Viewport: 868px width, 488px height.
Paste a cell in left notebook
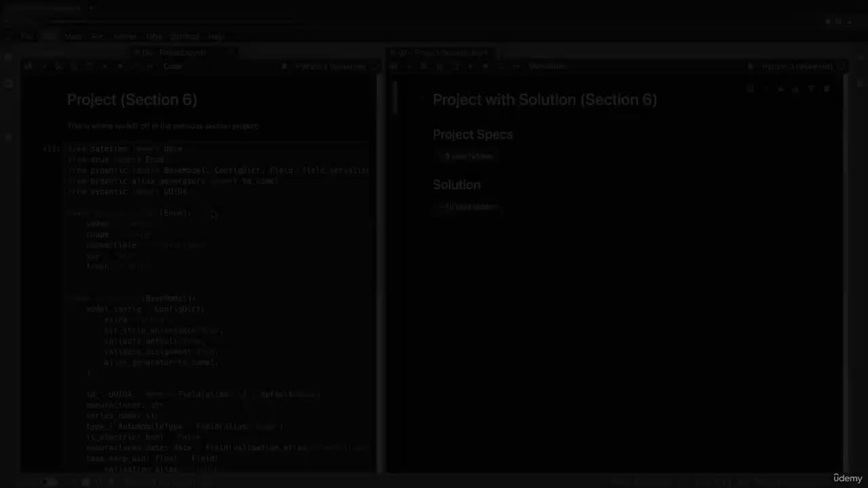point(90,66)
